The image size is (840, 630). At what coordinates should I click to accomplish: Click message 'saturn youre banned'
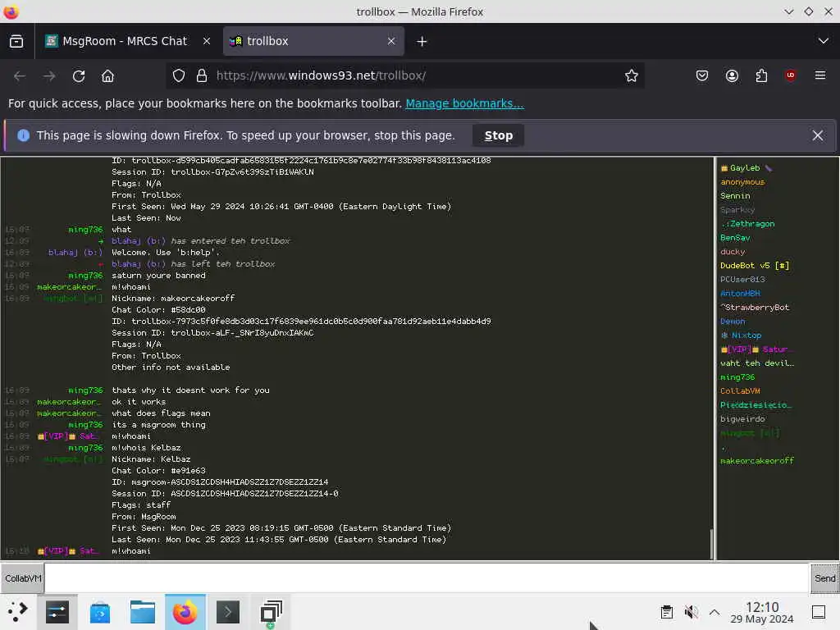tap(158, 276)
